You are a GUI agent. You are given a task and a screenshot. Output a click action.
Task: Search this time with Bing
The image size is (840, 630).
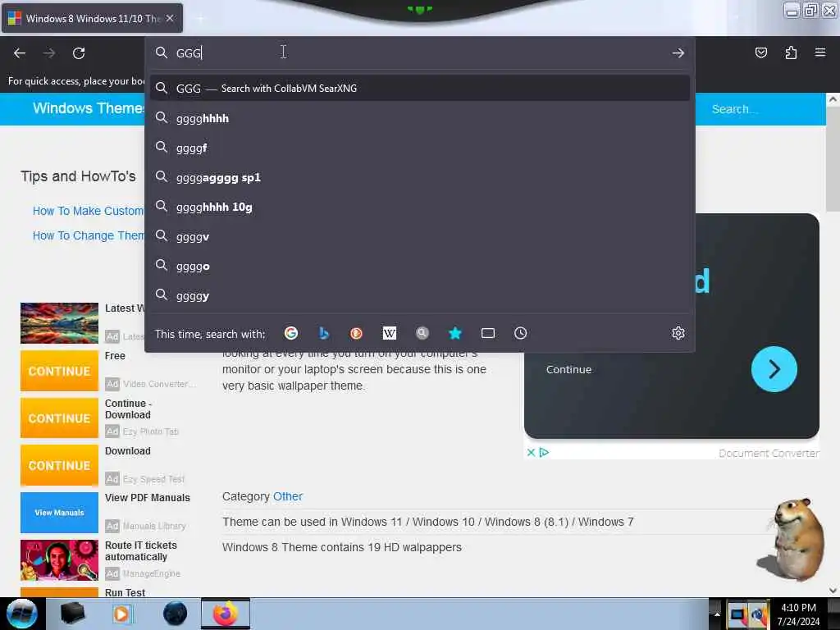click(323, 333)
